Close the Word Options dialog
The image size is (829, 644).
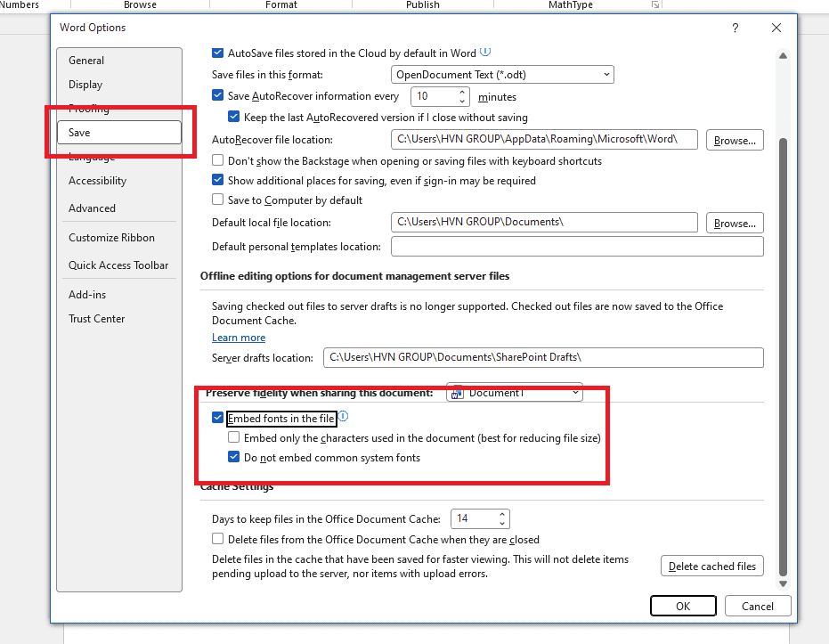coord(776,28)
